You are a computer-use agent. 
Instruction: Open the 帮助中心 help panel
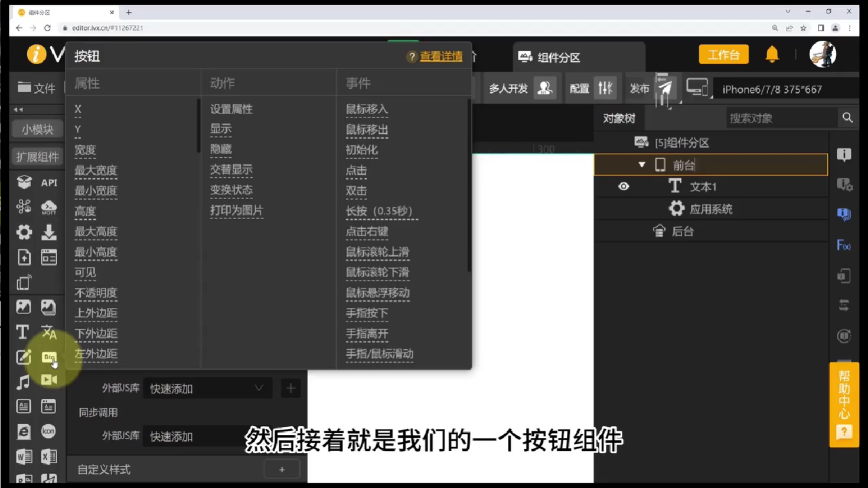tap(844, 404)
